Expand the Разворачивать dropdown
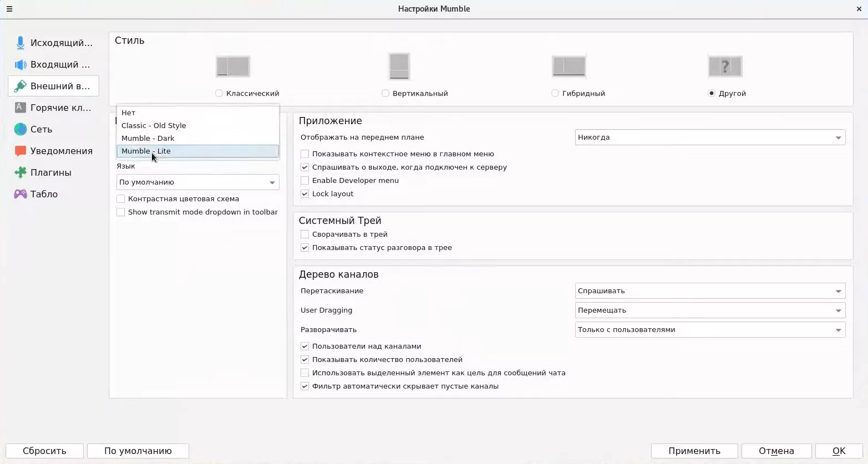Image resolution: width=868 pixels, height=464 pixels. click(710, 330)
